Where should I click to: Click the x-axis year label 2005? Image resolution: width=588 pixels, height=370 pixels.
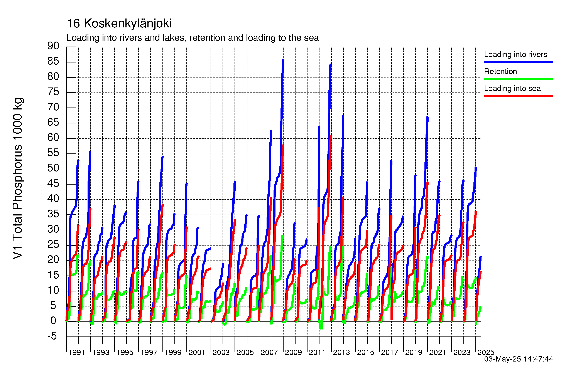(x=245, y=352)
